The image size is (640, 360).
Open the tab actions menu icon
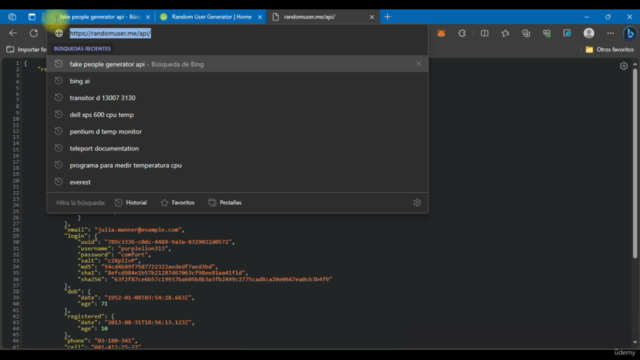click(x=31, y=17)
